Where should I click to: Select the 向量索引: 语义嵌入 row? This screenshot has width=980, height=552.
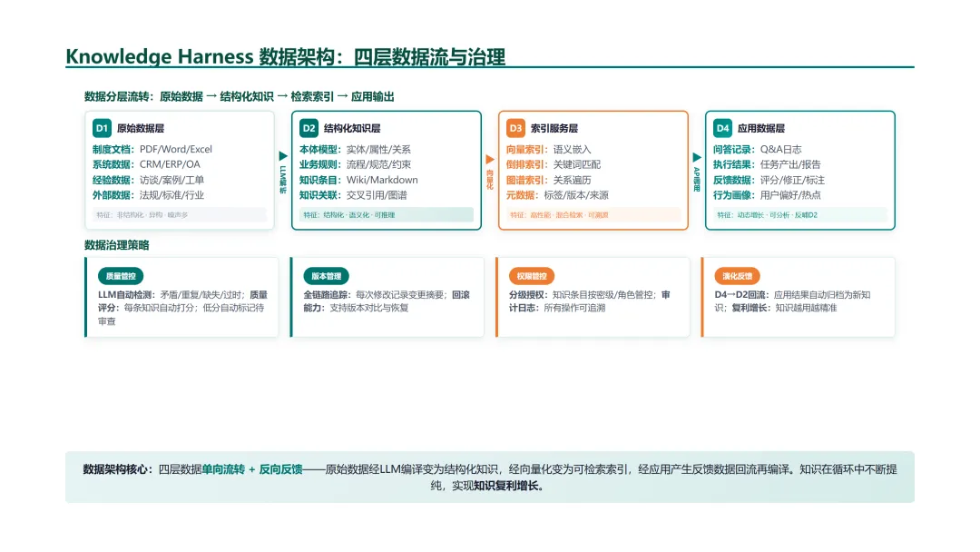[x=549, y=150]
